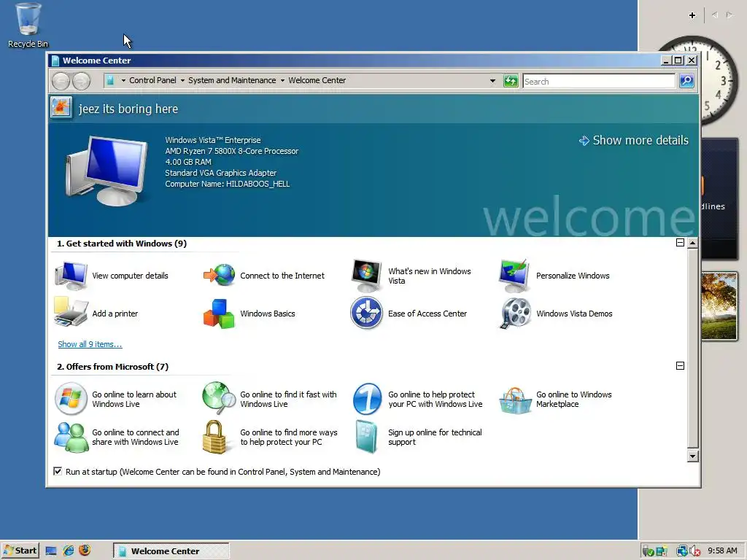
Task: Uncheck Run at startup checkbox
Action: coord(58,471)
